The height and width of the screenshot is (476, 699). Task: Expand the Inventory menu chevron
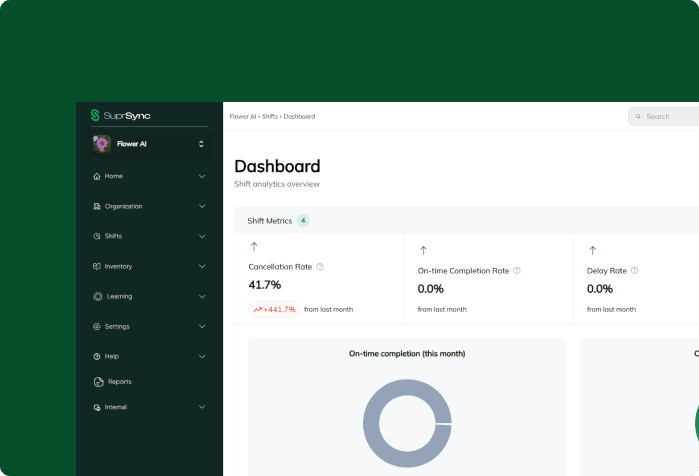(x=202, y=267)
